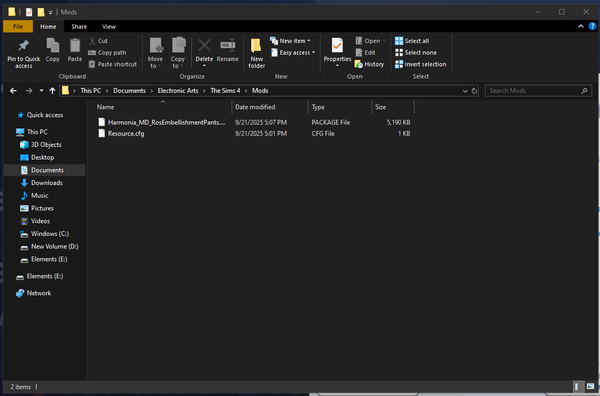Click This PC in address bar
The height and width of the screenshot is (396, 600).
click(x=91, y=91)
